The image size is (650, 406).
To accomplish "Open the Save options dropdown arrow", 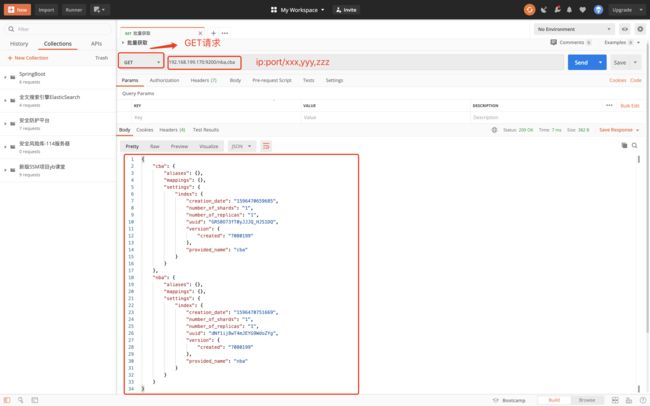I will [x=635, y=62].
